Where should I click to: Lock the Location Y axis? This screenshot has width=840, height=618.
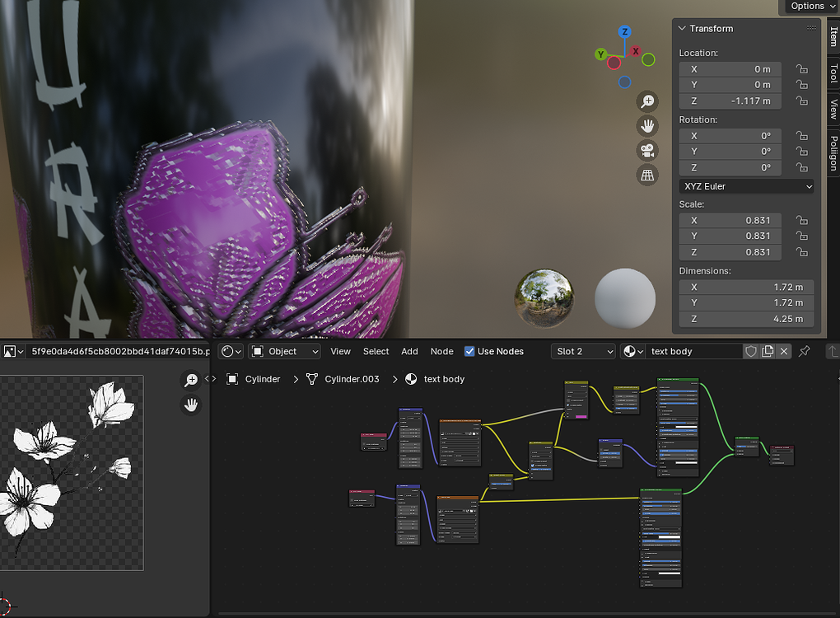point(801,85)
